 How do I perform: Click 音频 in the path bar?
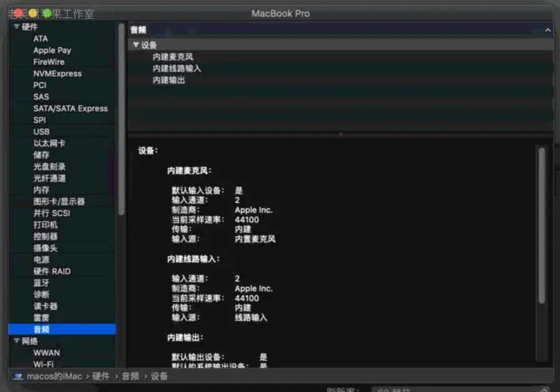[x=130, y=376]
